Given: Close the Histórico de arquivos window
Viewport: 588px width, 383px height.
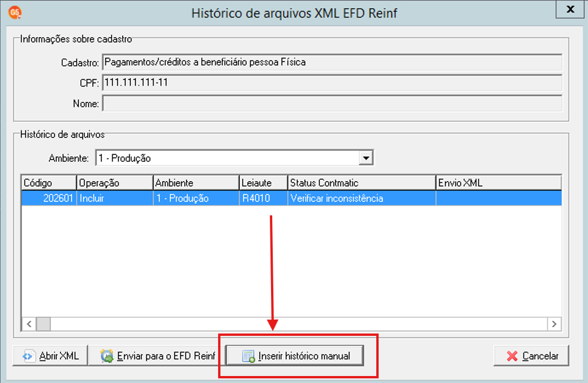Looking at the screenshot, I should (571, 9).
